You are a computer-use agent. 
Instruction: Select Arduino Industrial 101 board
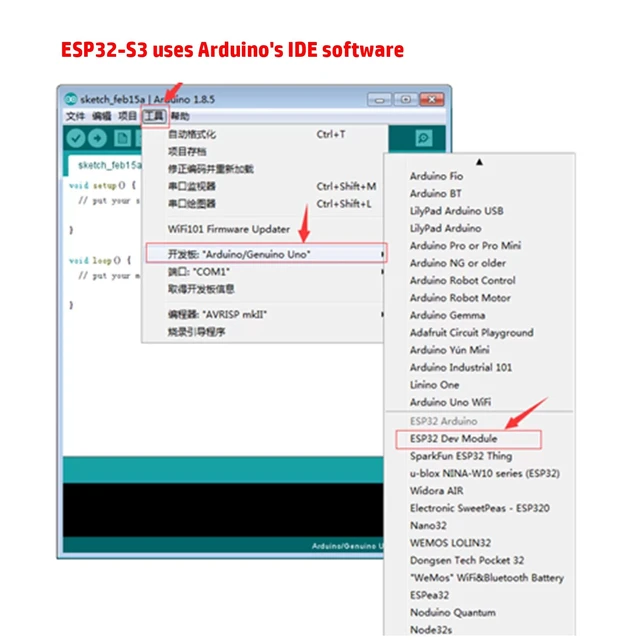tap(480, 367)
